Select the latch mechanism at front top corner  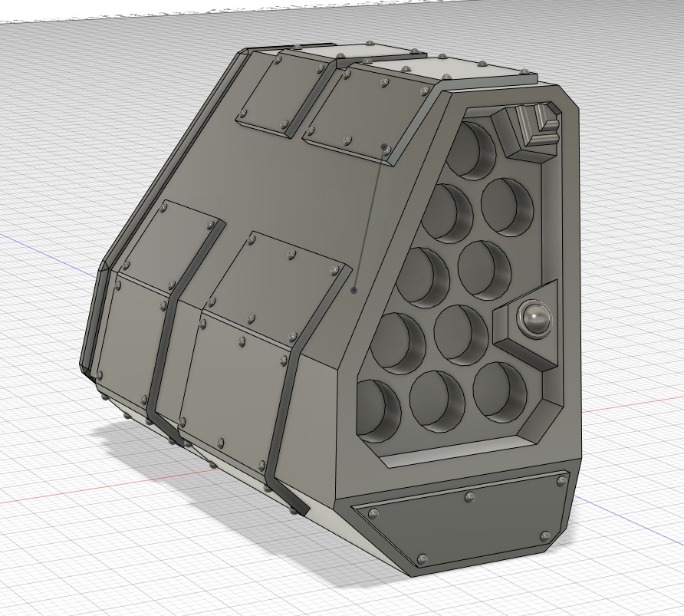pos(527,132)
